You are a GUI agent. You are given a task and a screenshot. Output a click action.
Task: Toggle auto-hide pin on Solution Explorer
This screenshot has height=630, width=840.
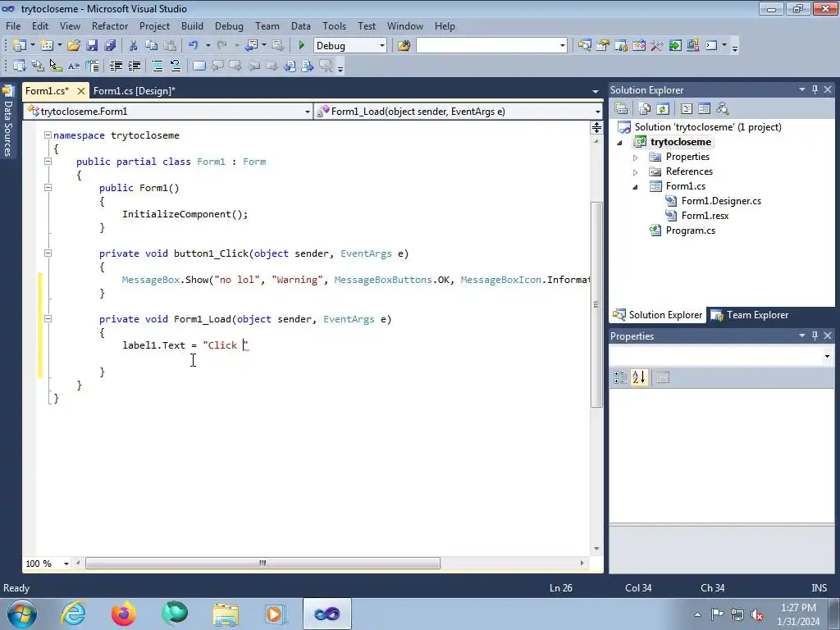pyautogui.click(x=815, y=90)
